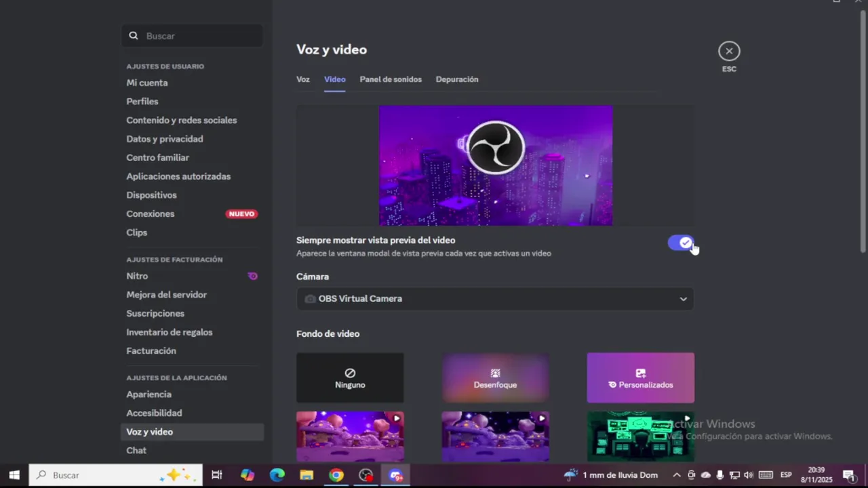Open the touch keyboard tray icon
This screenshot has width=868, height=488.
[766, 475]
